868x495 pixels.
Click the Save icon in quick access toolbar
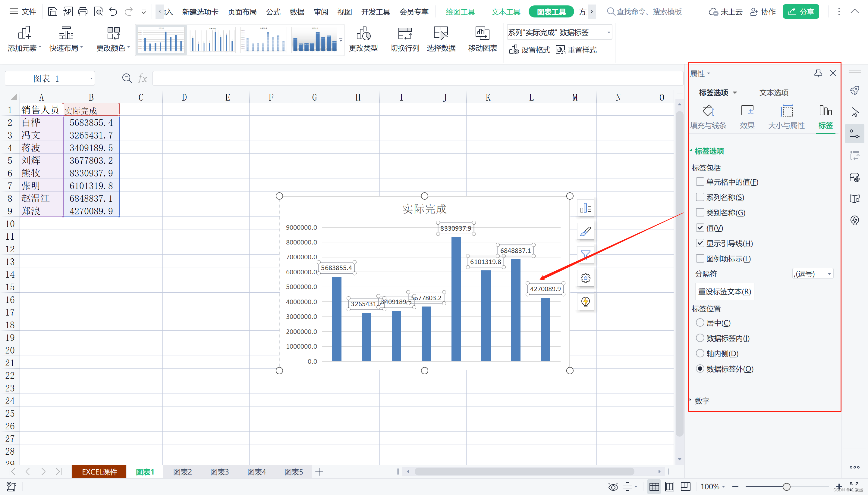pos(52,12)
